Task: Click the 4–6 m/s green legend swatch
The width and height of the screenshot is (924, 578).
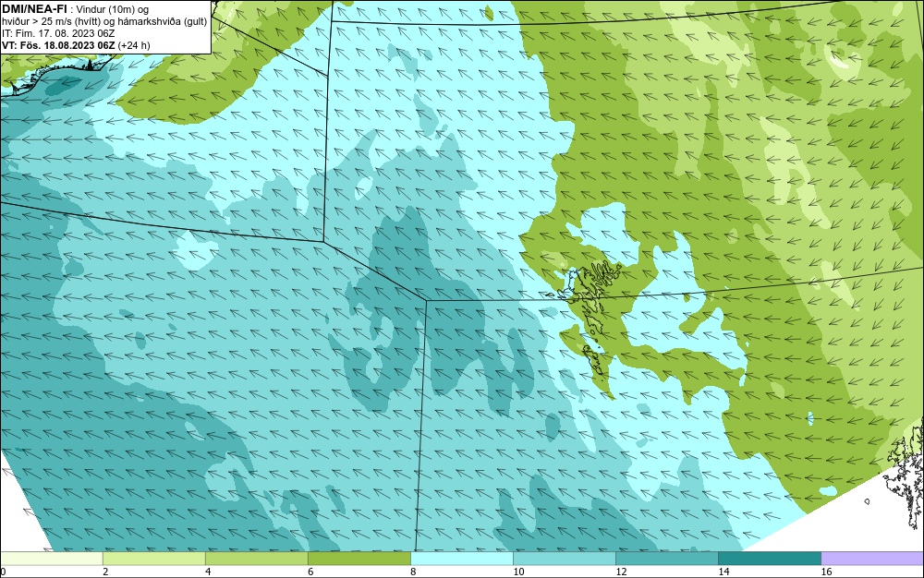Action: [256, 559]
